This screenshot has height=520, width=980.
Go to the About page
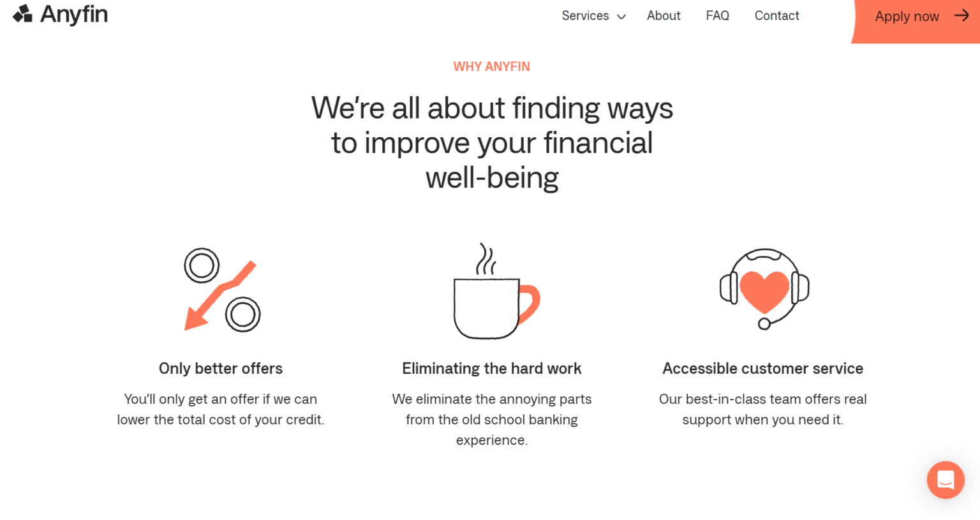664,16
